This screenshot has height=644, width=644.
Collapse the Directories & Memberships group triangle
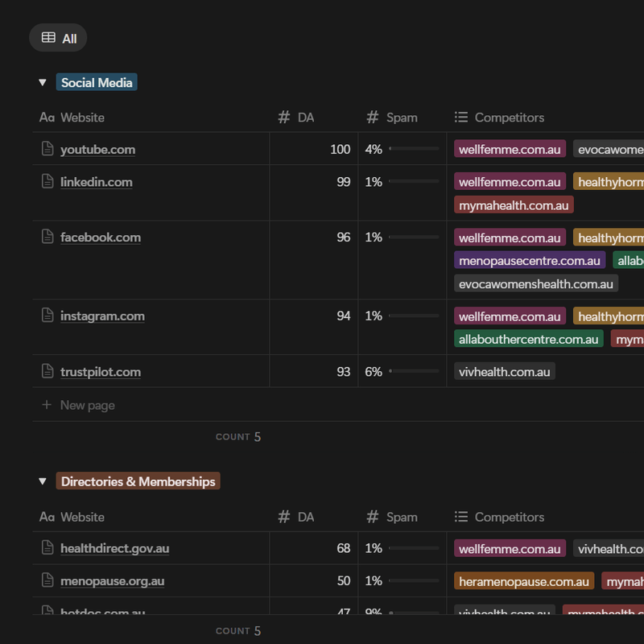pyautogui.click(x=43, y=481)
